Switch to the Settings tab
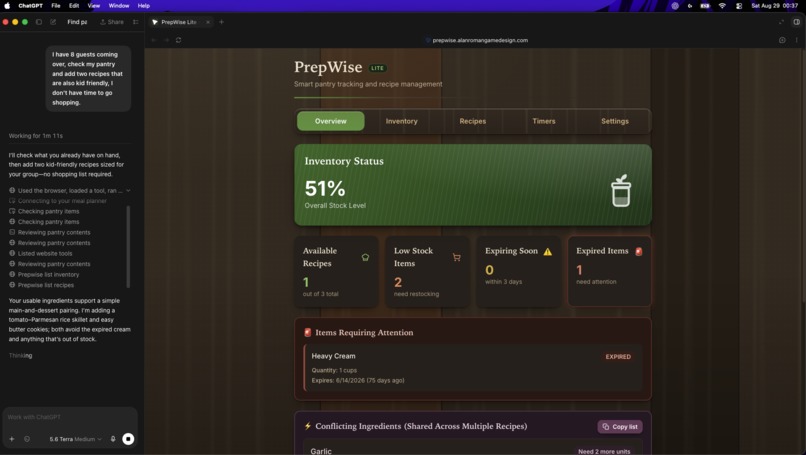Viewport: 806px width, 455px height. (x=615, y=121)
